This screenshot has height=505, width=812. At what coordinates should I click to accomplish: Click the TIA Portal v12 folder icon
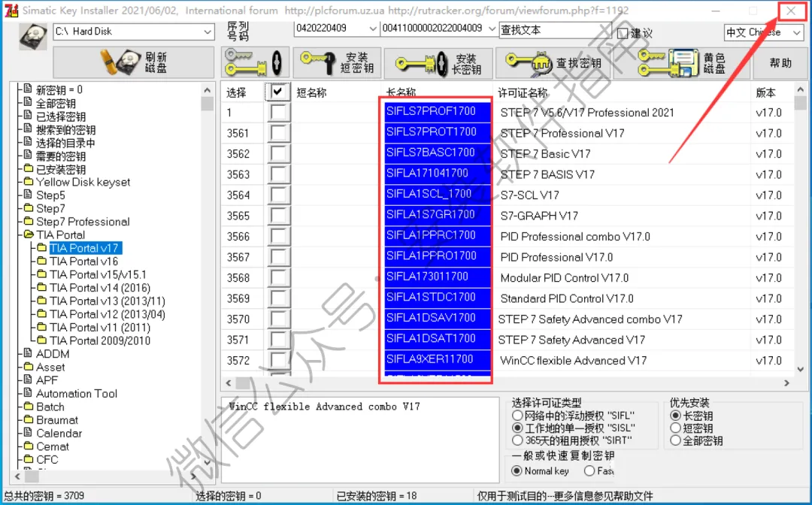pyautogui.click(x=42, y=314)
